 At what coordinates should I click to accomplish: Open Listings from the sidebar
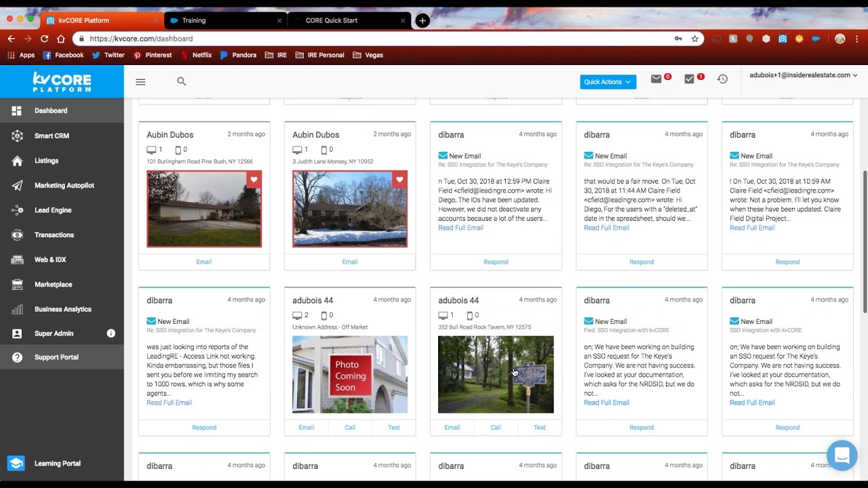point(62,161)
